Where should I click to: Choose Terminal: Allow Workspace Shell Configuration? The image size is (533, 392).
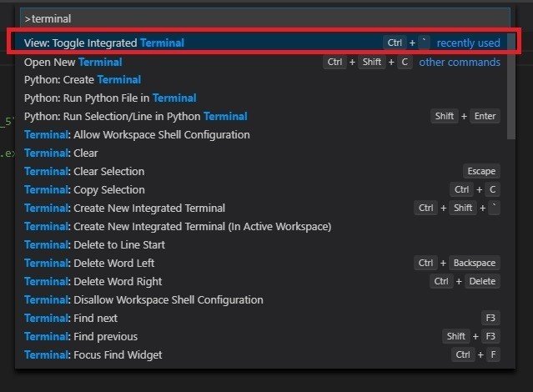coord(137,135)
